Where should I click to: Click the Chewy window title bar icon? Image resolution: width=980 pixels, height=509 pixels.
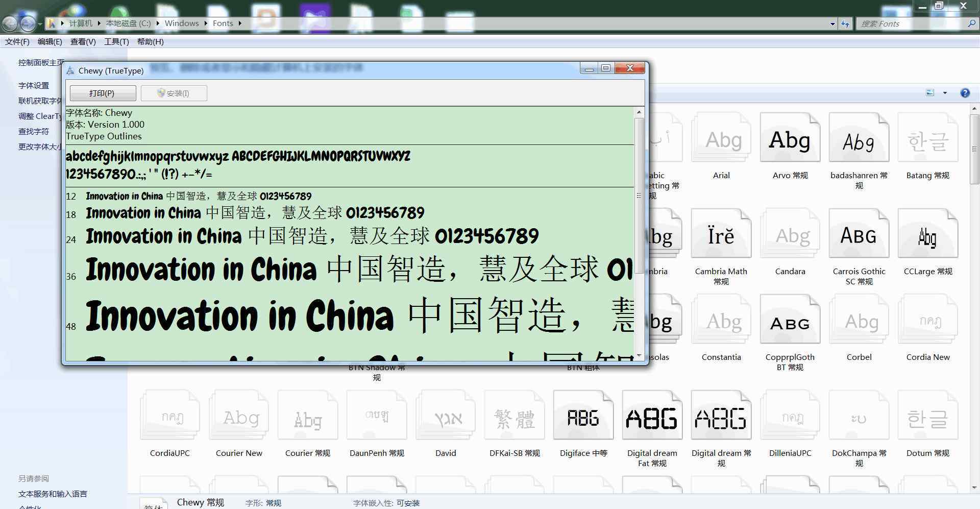click(x=70, y=70)
